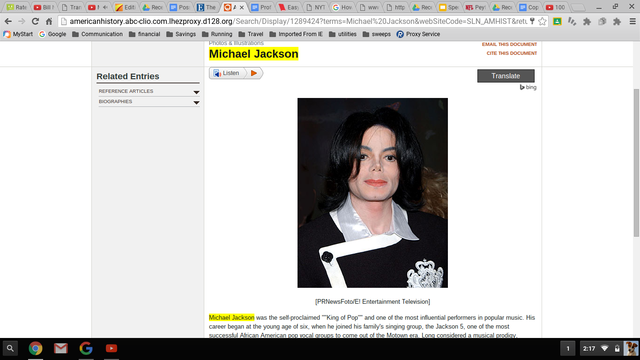Click the Listen speaker button
Viewport: 640px width, 360px height.
pyautogui.click(x=227, y=73)
